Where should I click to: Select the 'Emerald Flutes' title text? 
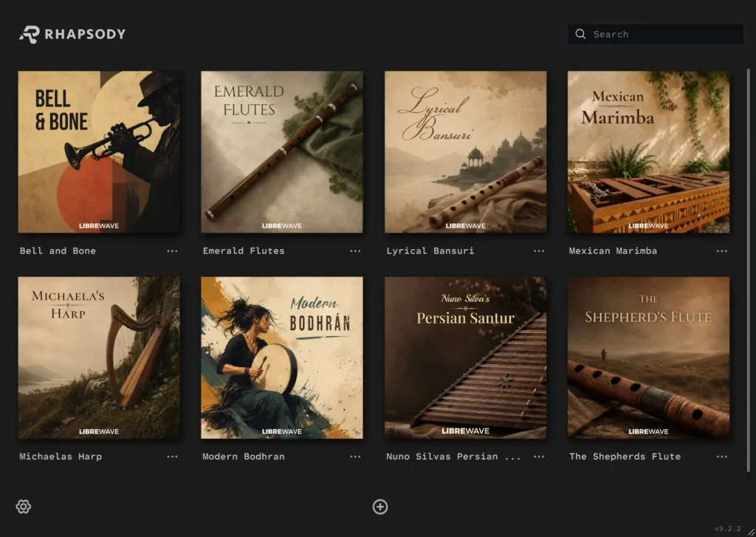[x=244, y=251]
